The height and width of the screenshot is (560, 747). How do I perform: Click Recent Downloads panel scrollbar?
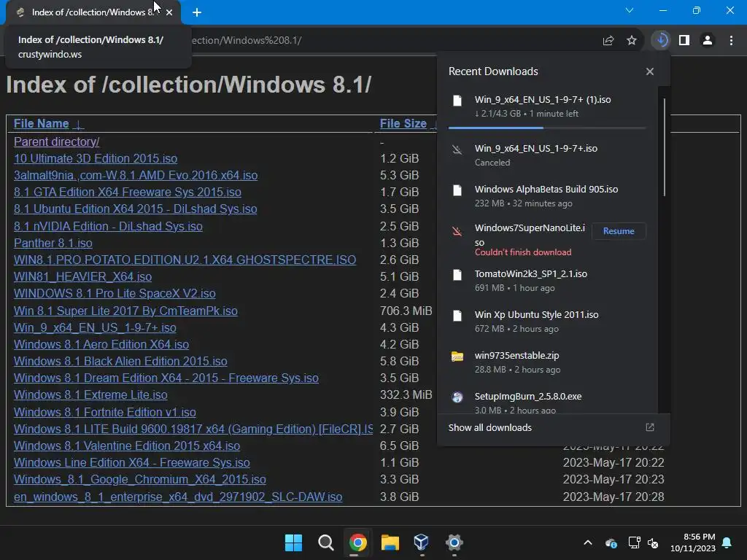(664, 147)
